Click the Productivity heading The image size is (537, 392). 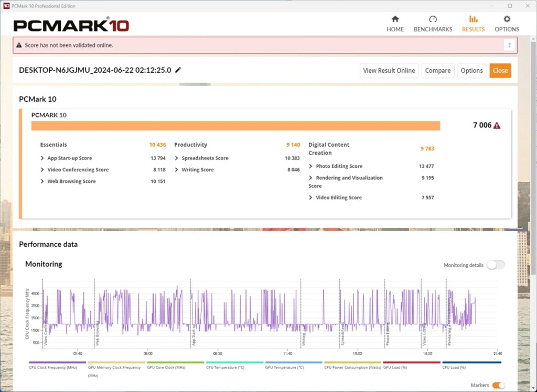click(x=191, y=145)
